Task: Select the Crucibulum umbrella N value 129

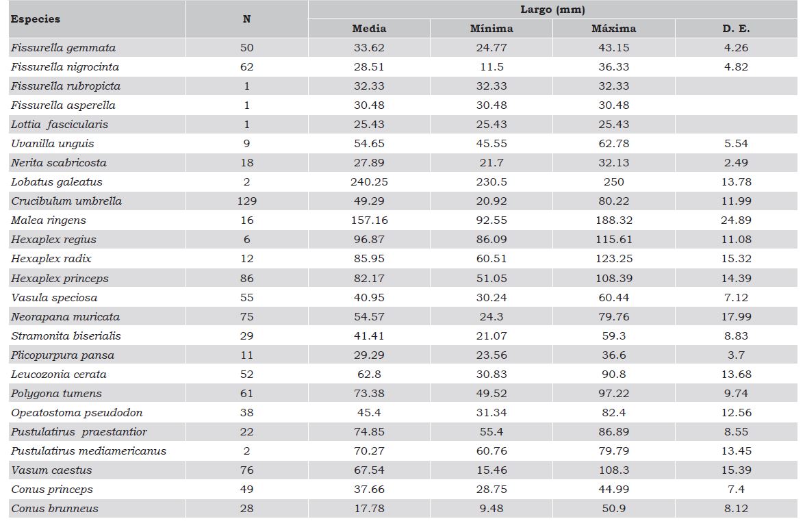Action: (246, 201)
